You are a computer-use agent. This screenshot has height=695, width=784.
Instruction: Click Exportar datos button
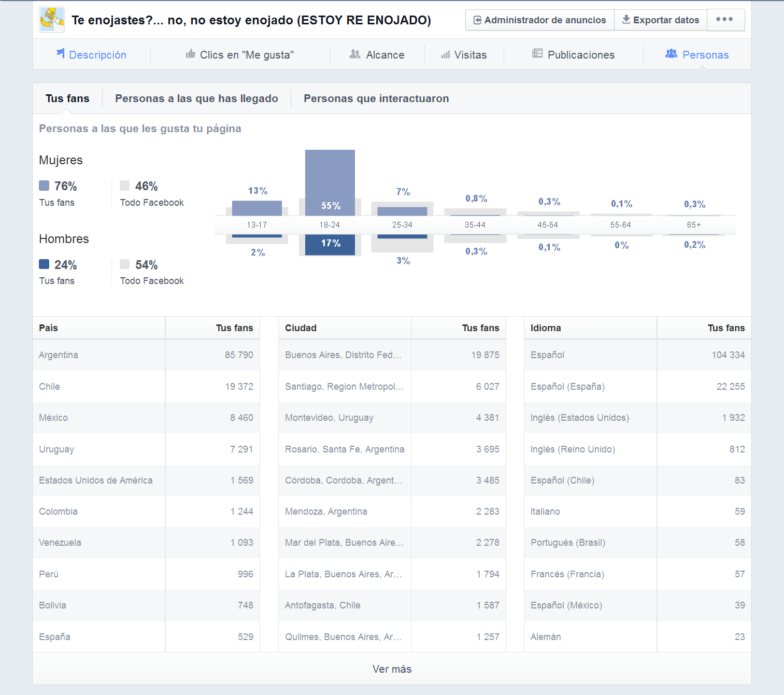pos(660,20)
